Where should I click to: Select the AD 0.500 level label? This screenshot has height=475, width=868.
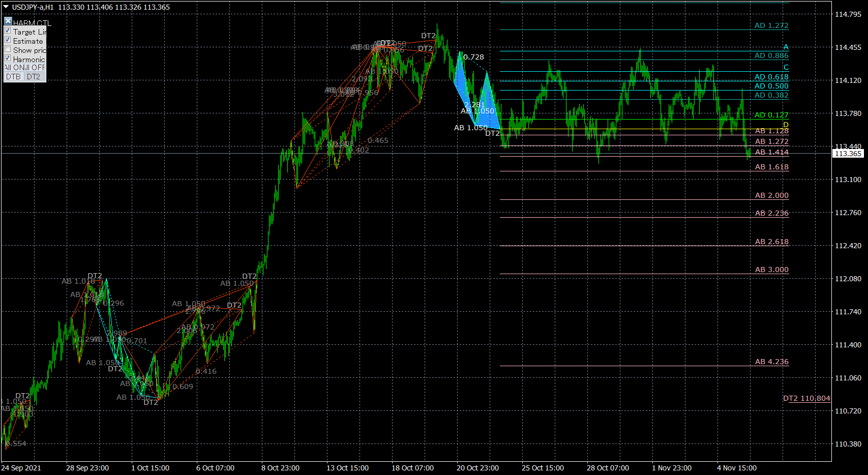point(771,86)
